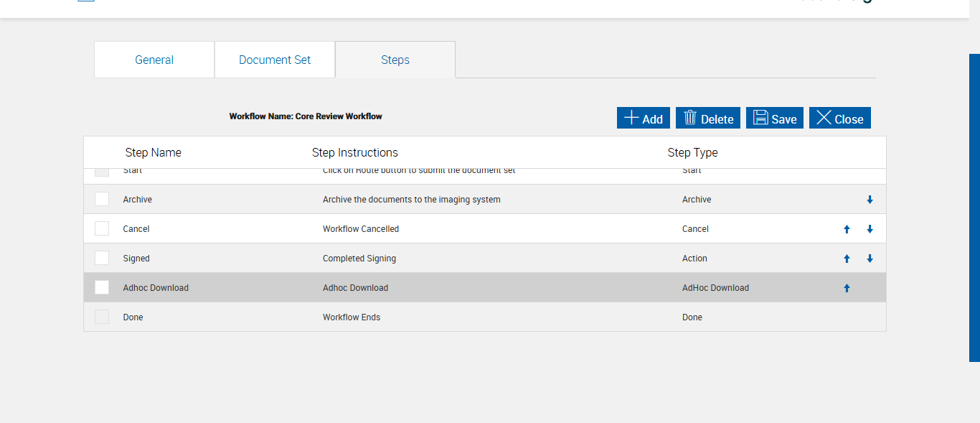
Task: Click the trash icon on Delete
Action: click(690, 118)
